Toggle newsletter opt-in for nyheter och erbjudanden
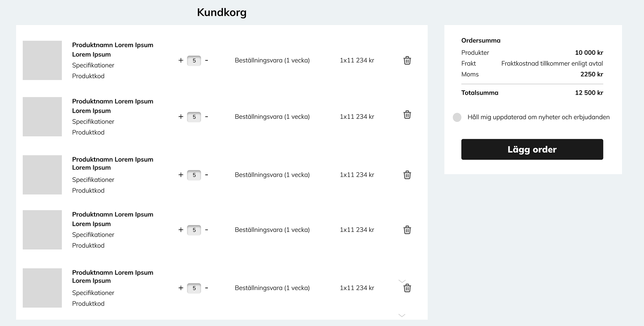This screenshot has height=326, width=644. (457, 117)
